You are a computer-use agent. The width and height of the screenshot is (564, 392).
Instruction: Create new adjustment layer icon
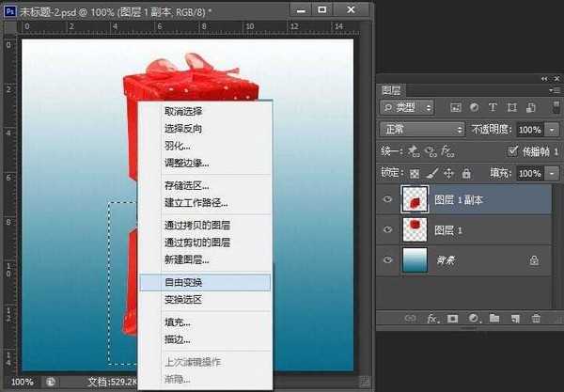click(x=474, y=319)
